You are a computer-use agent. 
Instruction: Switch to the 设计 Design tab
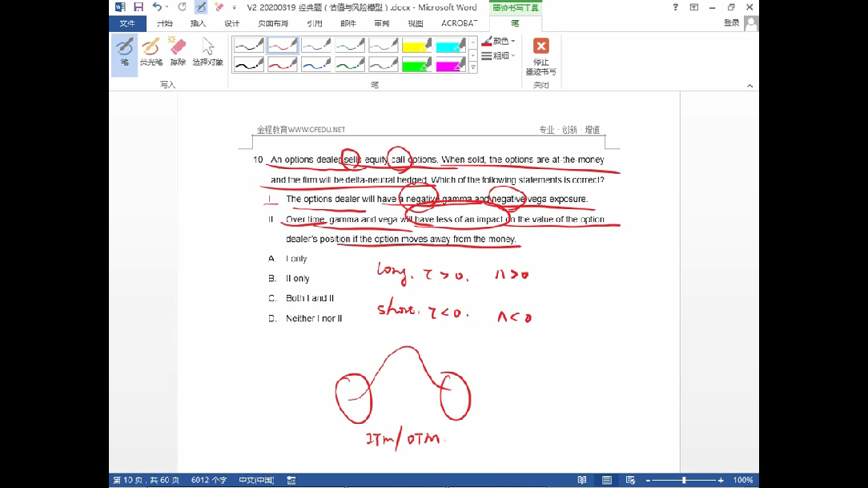231,23
